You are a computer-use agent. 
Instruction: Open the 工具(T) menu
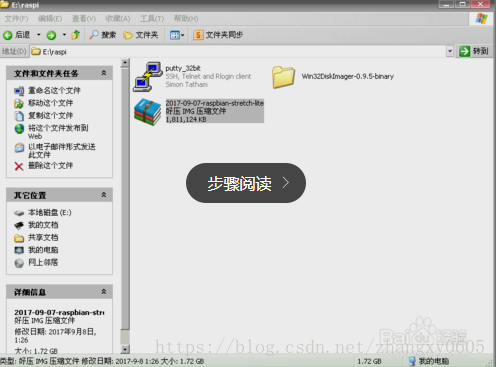pos(152,19)
